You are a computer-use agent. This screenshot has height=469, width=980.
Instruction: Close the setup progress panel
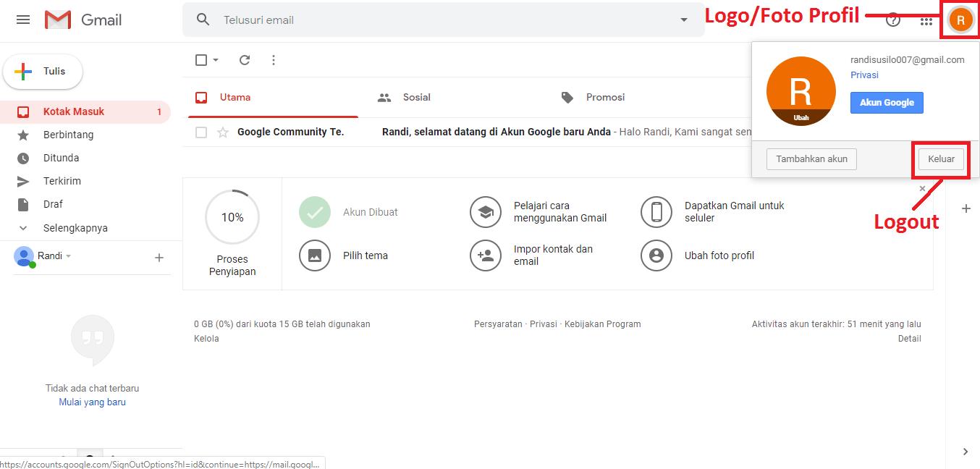[922, 189]
